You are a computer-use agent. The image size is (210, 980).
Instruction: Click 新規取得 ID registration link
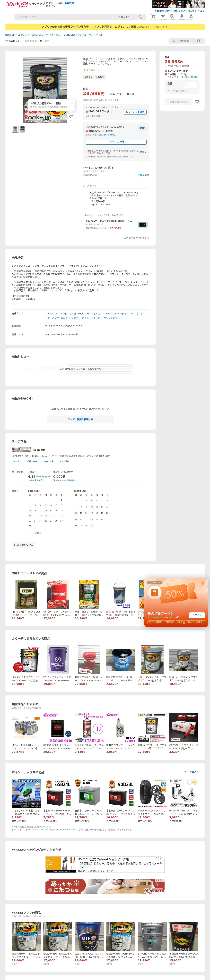tap(69, 3)
